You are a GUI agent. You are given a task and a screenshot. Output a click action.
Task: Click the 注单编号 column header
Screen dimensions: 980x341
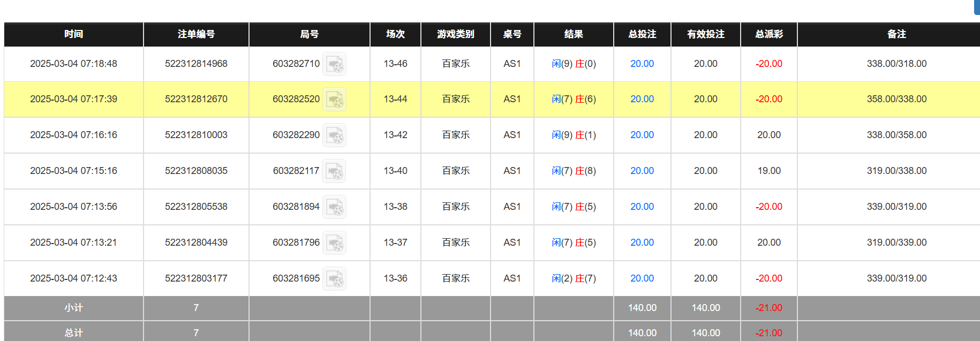tap(196, 34)
